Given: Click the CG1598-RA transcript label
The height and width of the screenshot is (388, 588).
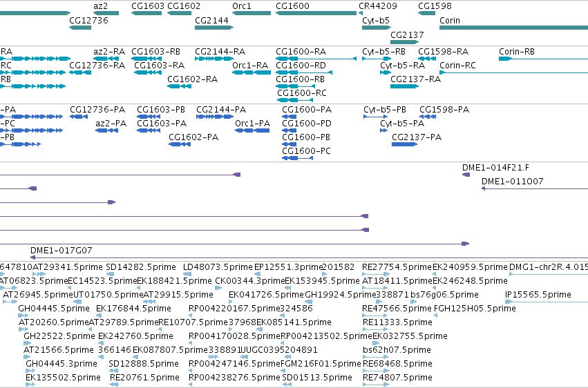Looking at the screenshot, I should (444, 51).
